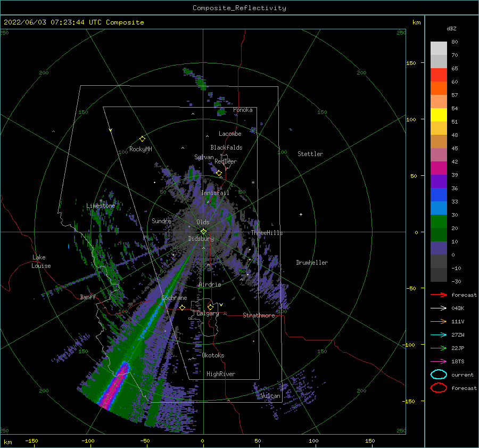Click the magenta 18TS arrow icon
The image size is (479, 448).
tap(439, 362)
